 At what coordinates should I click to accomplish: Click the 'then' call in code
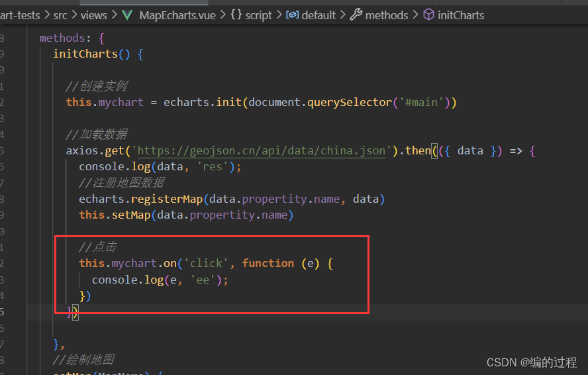pos(418,150)
